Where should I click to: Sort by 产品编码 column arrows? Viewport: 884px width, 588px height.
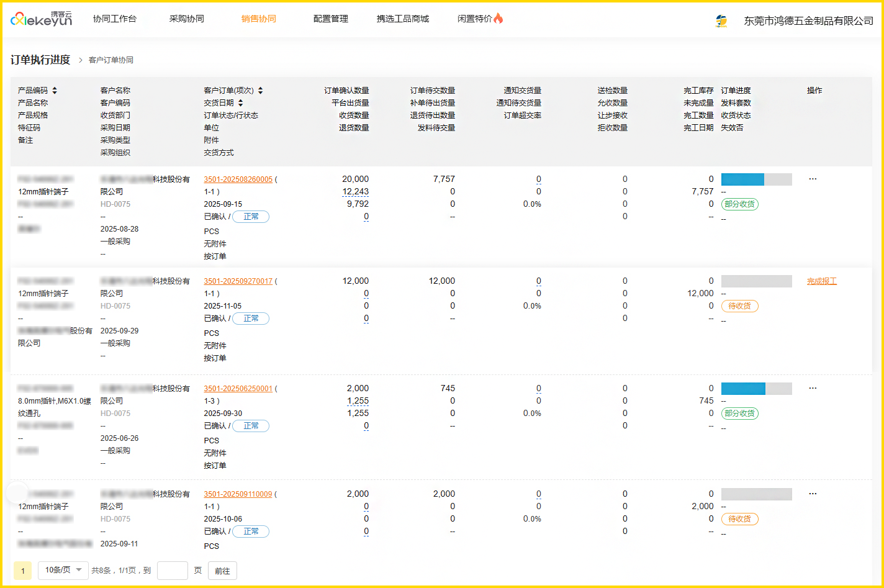coord(55,91)
